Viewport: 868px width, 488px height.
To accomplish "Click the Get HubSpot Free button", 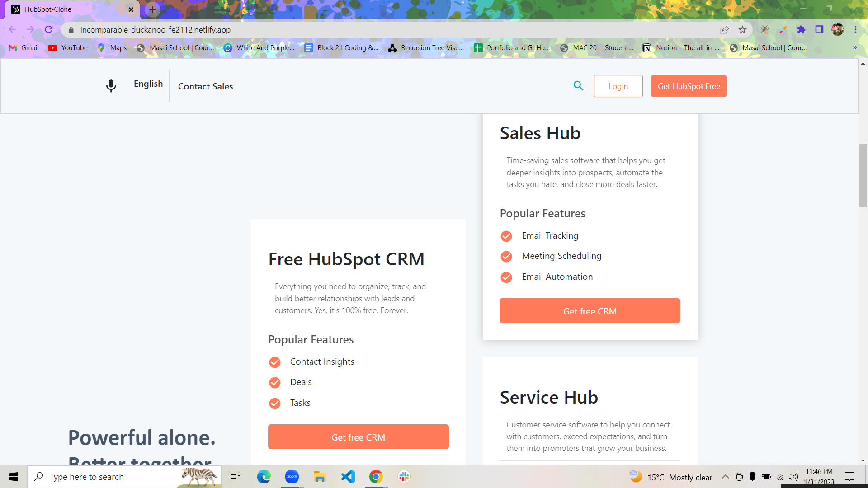I will pyautogui.click(x=689, y=86).
